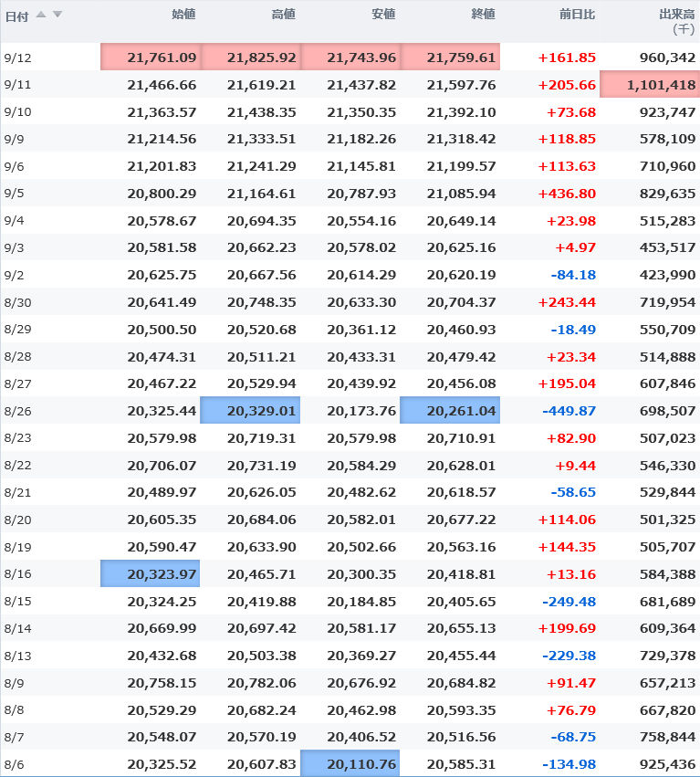Screen dimensions: 700x777
Task: Click the 終値 column header
Action: coord(483,15)
